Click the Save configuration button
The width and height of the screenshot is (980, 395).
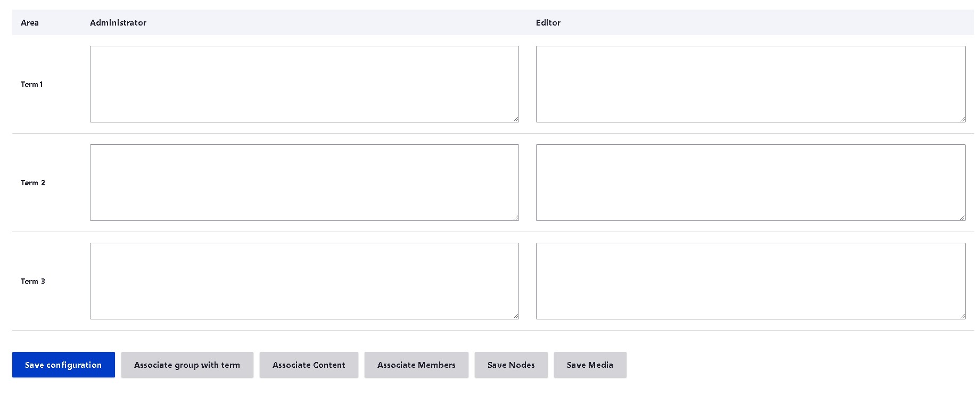[x=63, y=365]
